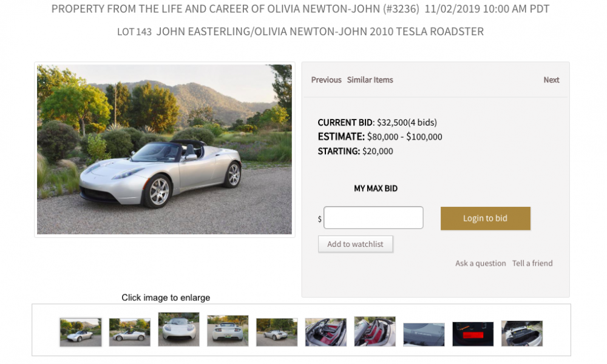Open the fifth thumbnail of the distant car
607x364 pixels.
tap(277, 332)
